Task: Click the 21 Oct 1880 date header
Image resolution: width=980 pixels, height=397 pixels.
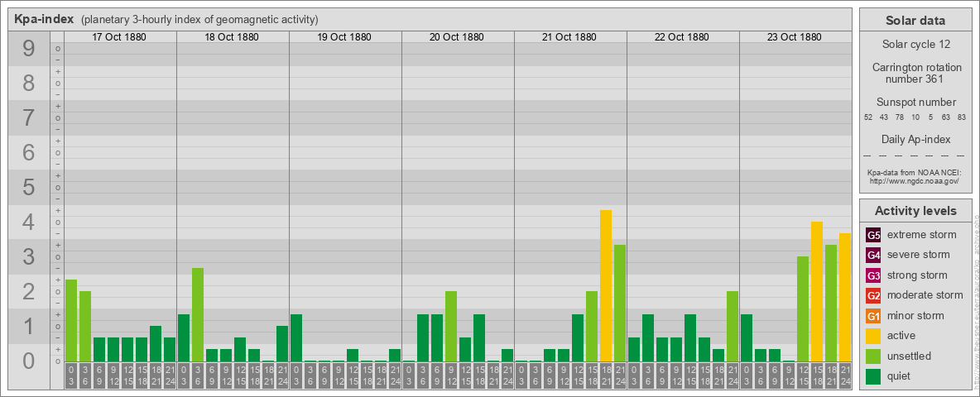Action: point(569,37)
